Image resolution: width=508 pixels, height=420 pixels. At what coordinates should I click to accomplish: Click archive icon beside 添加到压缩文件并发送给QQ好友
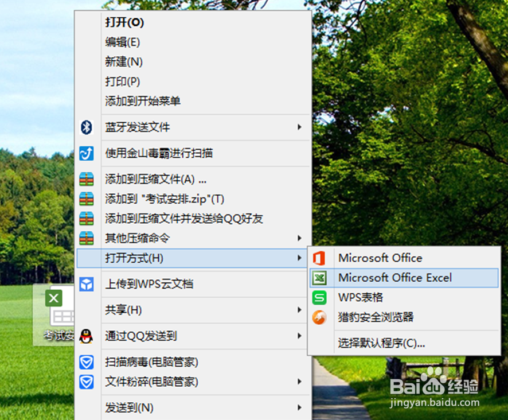click(87, 219)
